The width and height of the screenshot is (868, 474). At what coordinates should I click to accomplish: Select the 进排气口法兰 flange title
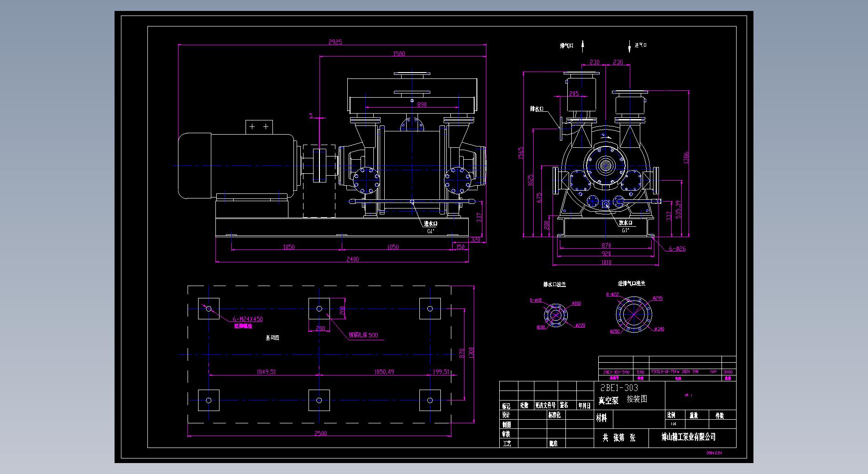point(632,284)
